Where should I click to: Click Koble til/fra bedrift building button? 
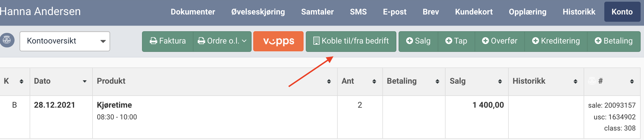click(351, 41)
